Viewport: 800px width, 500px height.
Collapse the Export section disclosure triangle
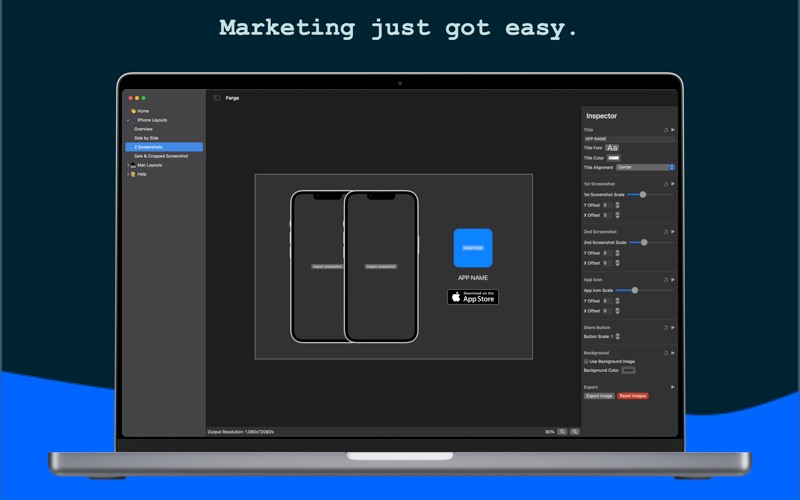(x=673, y=386)
